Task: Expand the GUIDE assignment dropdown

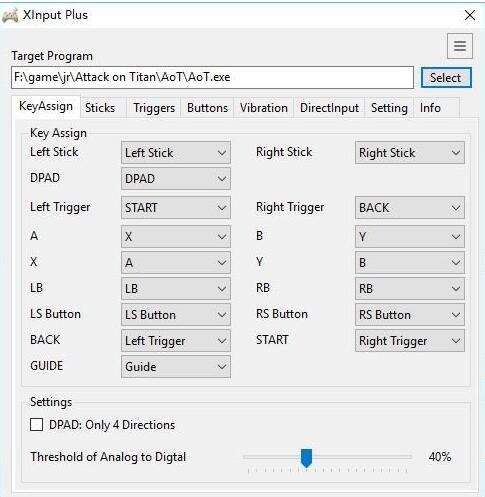Action: [x=176, y=367]
